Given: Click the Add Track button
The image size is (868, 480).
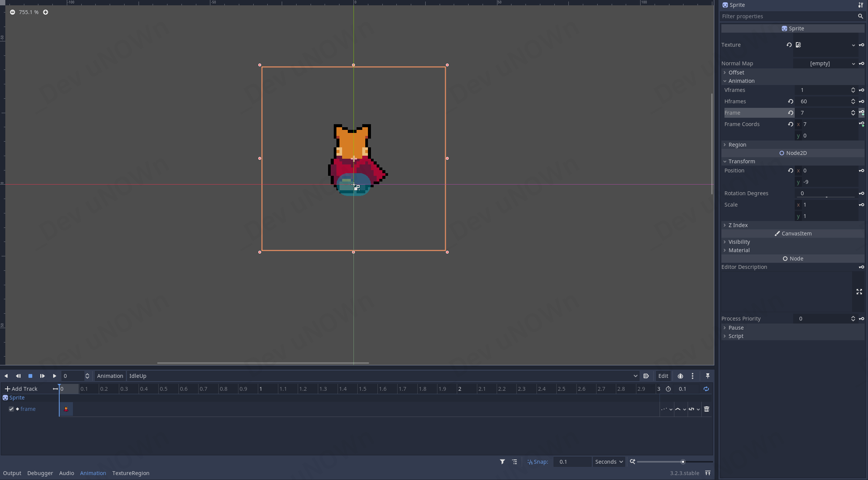Looking at the screenshot, I should pyautogui.click(x=21, y=389).
